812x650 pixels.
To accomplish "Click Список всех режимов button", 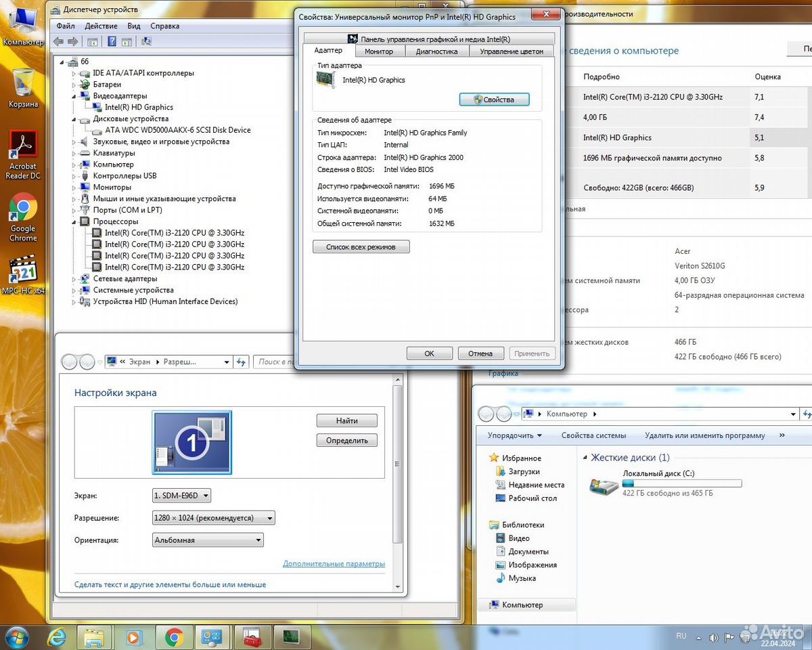I will [361, 247].
